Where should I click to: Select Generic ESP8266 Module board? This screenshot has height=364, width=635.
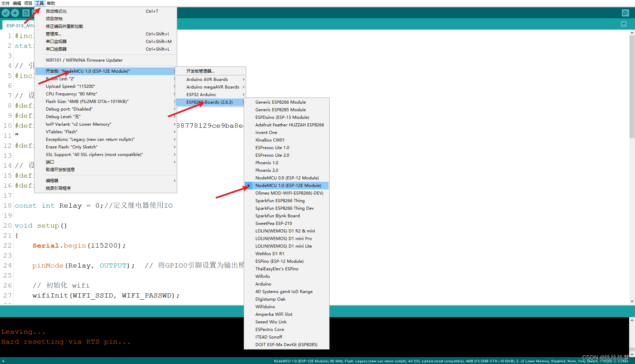[286, 102]
